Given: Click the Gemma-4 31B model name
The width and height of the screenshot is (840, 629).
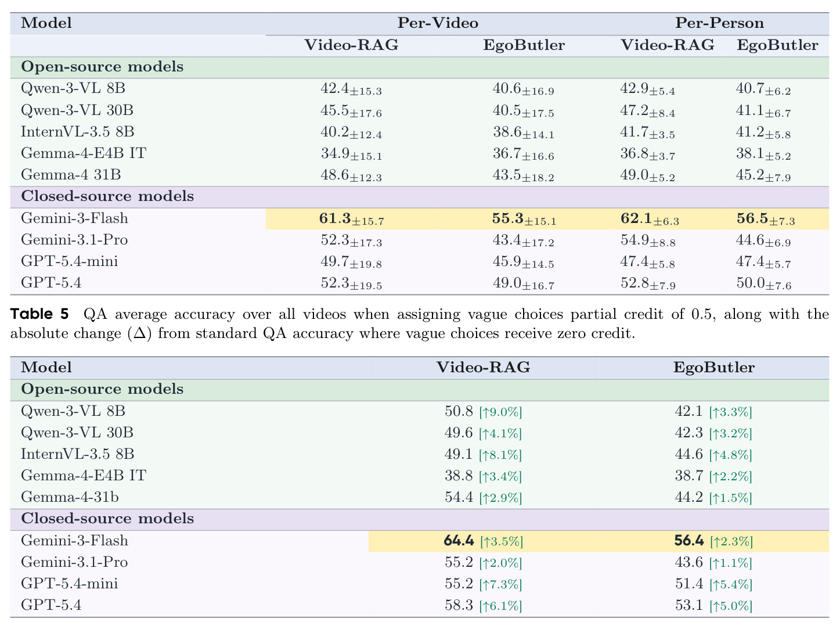Looking at the screenshot, I should [71, 175].
